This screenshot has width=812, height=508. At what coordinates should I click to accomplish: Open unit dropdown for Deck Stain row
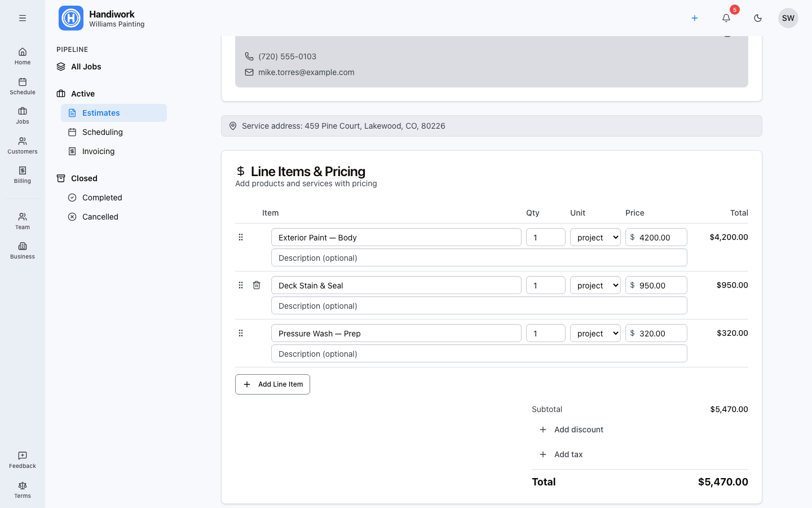[x=595, y=285]
